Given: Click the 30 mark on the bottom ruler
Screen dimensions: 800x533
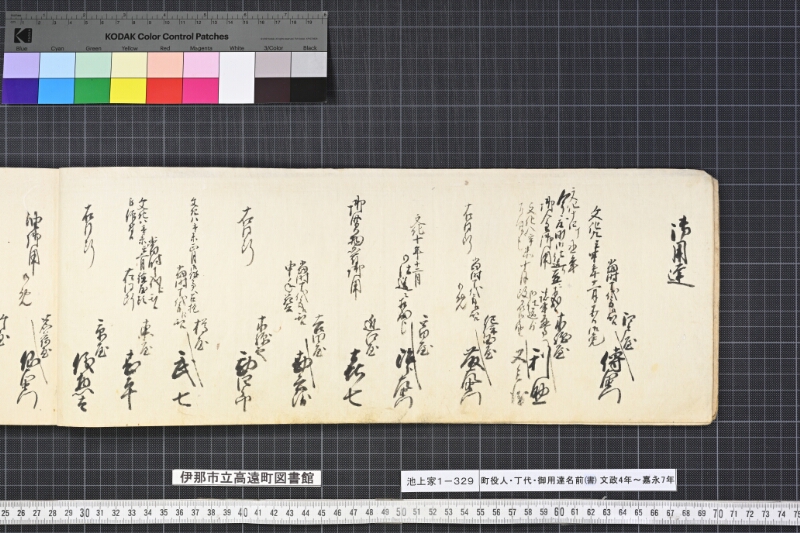Looking at the screenshot, I should pyautogui.click(x=85, y=513).
